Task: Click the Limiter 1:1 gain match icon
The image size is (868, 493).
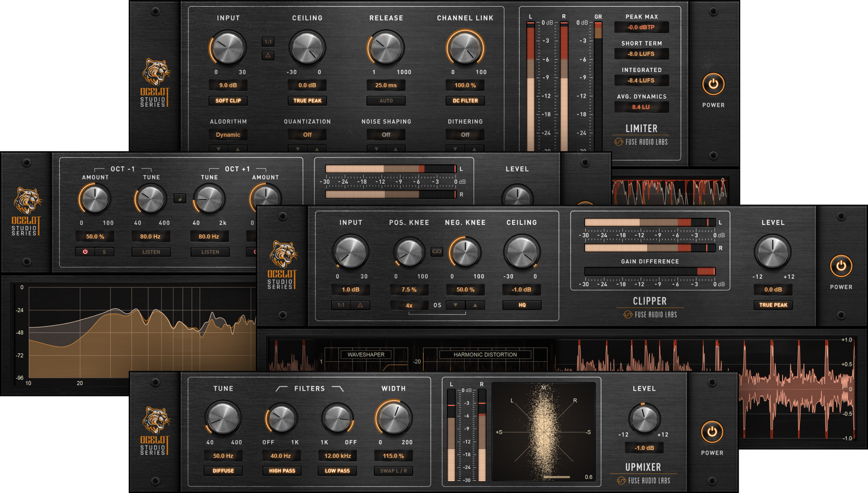Action: pos(268,42)
